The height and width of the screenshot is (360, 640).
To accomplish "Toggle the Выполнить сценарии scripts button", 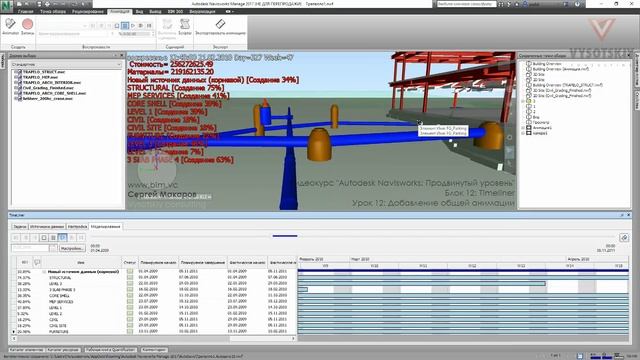I will pos(167,29).
